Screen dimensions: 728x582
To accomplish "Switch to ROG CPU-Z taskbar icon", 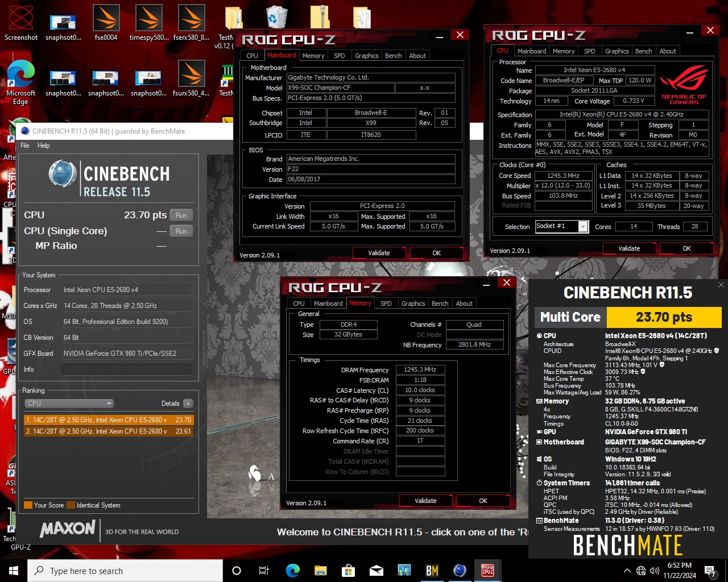I will (x=488, y=571).
